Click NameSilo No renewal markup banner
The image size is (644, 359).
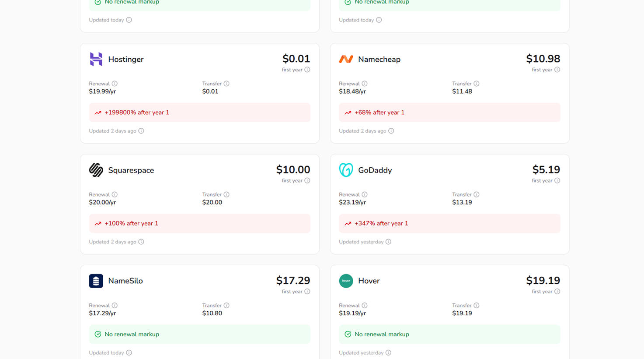(x=200, y=334)
